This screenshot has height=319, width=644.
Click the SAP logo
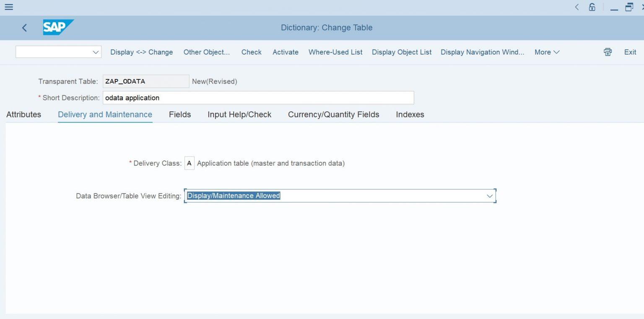pyautogui.click(x=57, y=27)
